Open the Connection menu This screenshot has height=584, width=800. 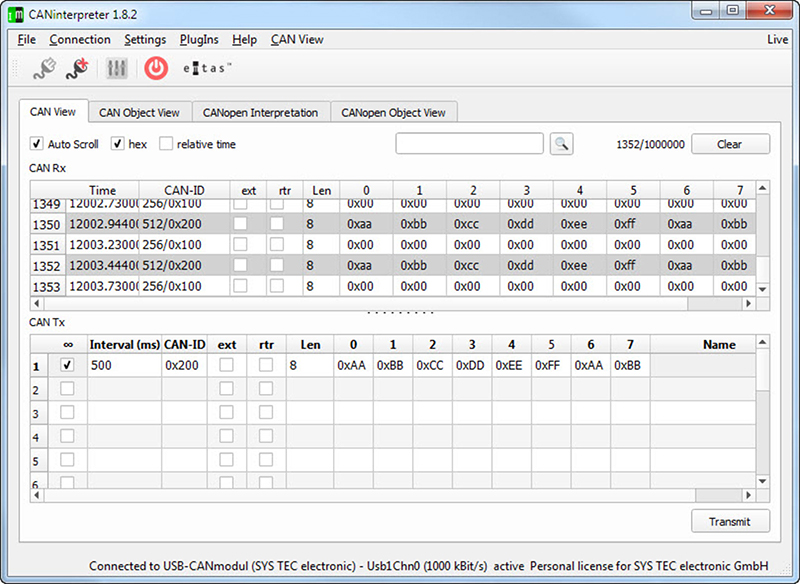(x=80, y=40)
